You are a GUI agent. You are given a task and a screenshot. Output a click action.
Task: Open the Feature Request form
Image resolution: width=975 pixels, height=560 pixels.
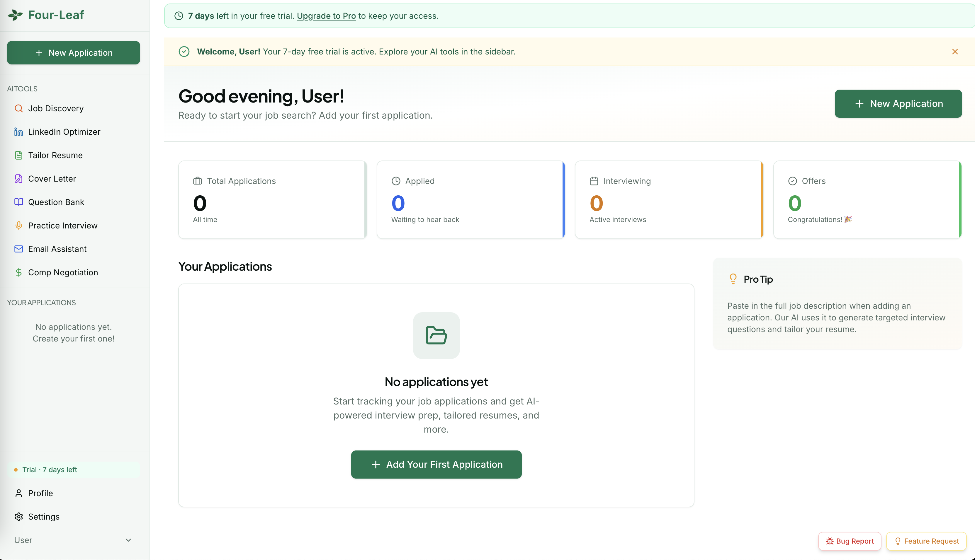pos(926,541)
